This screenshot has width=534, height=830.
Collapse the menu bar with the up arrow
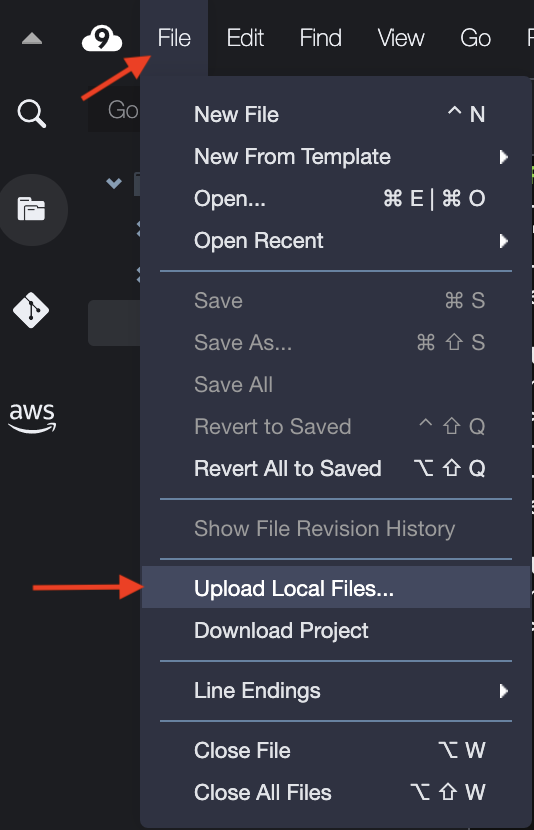pyautogui.click(x=32, y=39)
